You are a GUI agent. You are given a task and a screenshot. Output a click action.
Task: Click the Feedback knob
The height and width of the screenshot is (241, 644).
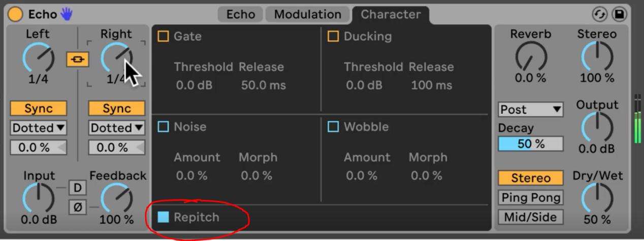[x=117, y=198]
